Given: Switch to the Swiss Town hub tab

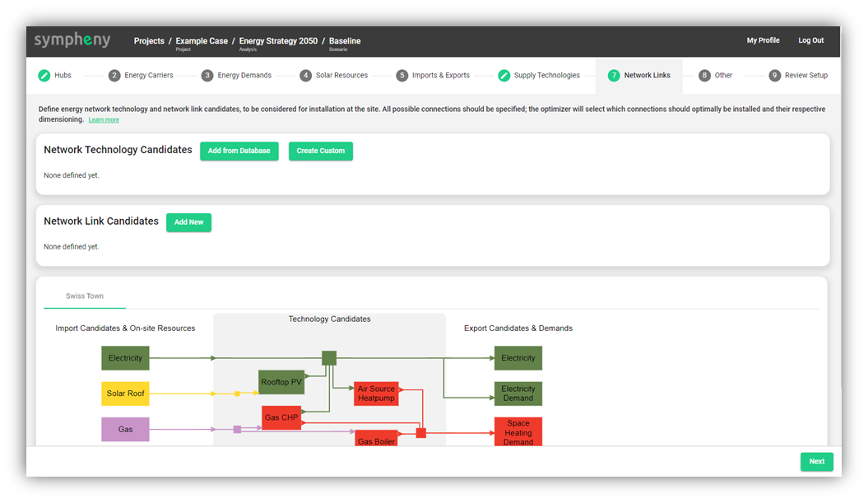Looking at the screenshot, I should pyautogui.click(x=85, y=296).
